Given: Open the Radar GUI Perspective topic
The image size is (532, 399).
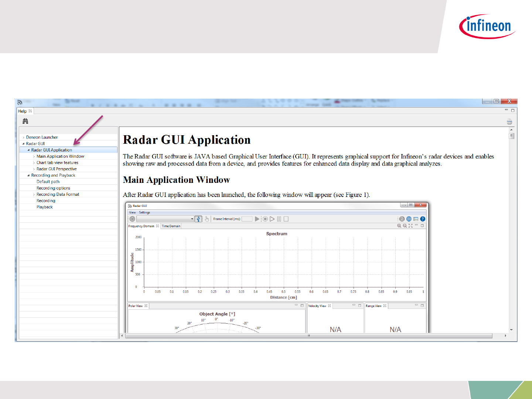Looking at the screenshot, I should pos(57,169).
